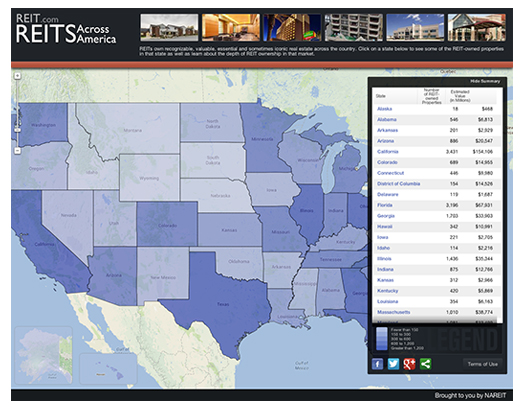The height and width of the screenshot is (410, 525).
Task: Click Minnesota on the map
Action: pos(263,139)
